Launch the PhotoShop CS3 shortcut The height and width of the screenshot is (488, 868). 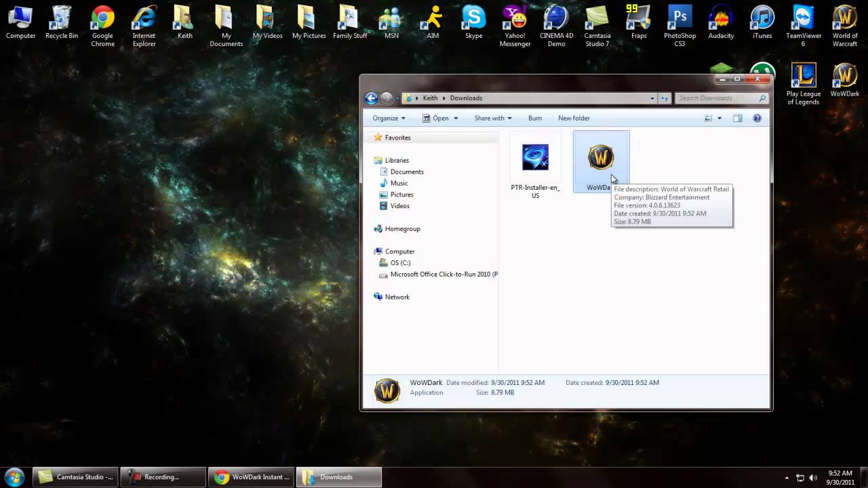pos(679,26)
